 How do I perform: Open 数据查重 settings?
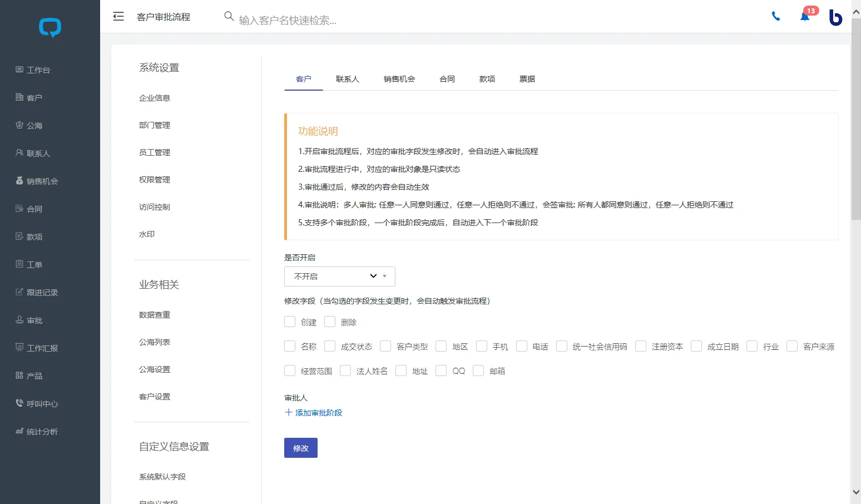tap(155, 314)
